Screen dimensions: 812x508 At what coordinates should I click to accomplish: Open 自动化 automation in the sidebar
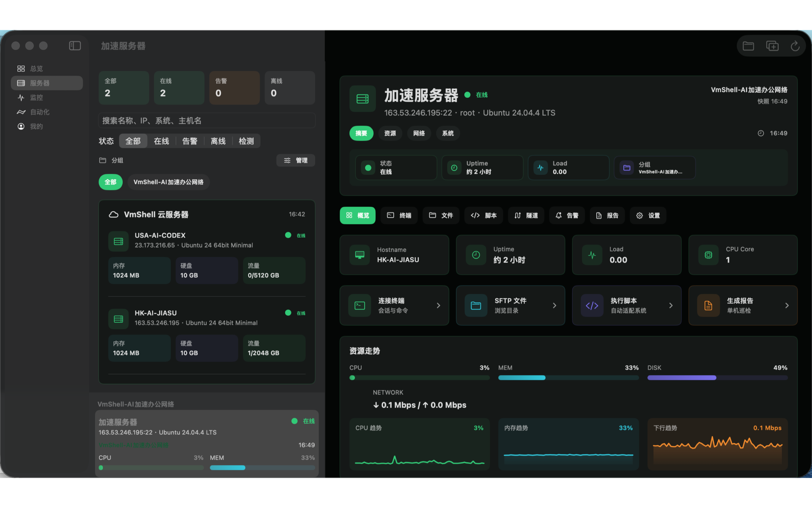[x=47, y=112]
